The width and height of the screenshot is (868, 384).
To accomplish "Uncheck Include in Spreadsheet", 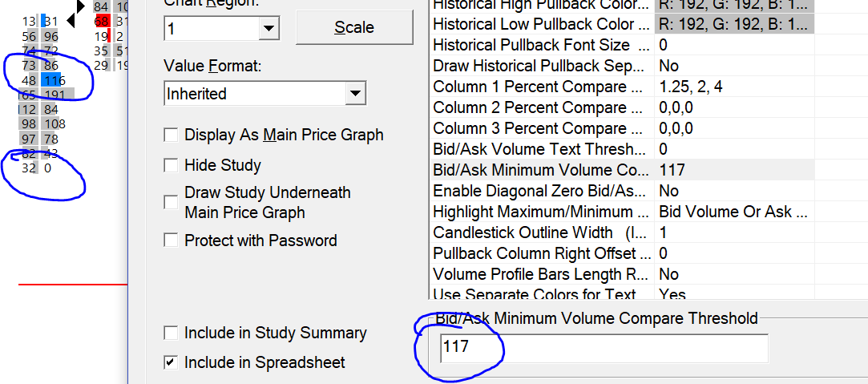I will (x=171, y=362).
